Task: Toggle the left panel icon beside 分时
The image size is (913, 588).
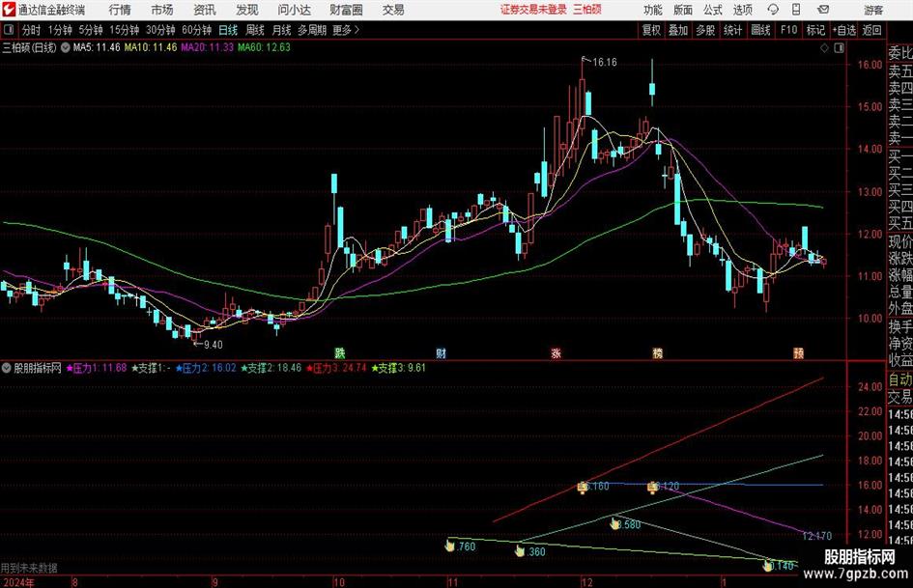Action: [x=8, y=30]
